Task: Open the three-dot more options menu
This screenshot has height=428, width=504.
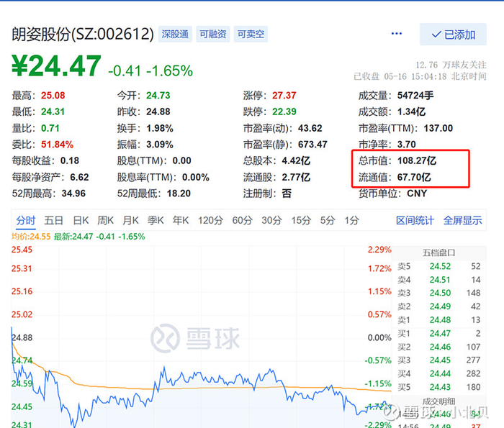Action: (396, 34)
